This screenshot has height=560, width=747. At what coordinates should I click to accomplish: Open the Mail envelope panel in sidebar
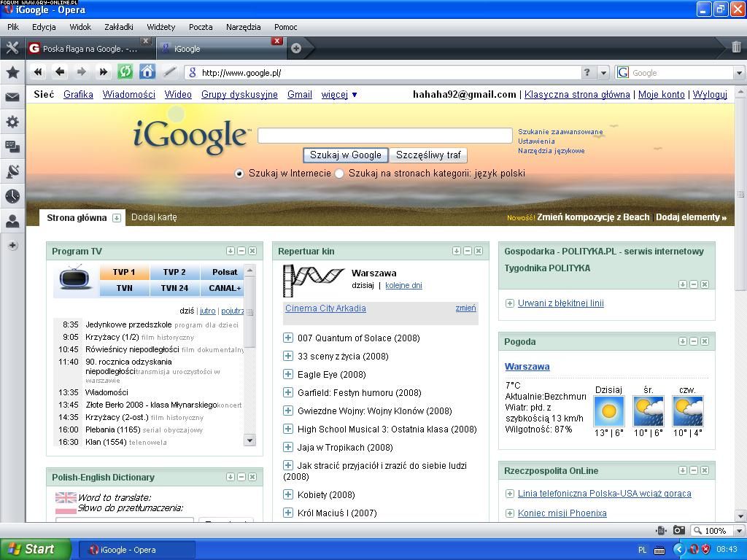click(12, 97)
